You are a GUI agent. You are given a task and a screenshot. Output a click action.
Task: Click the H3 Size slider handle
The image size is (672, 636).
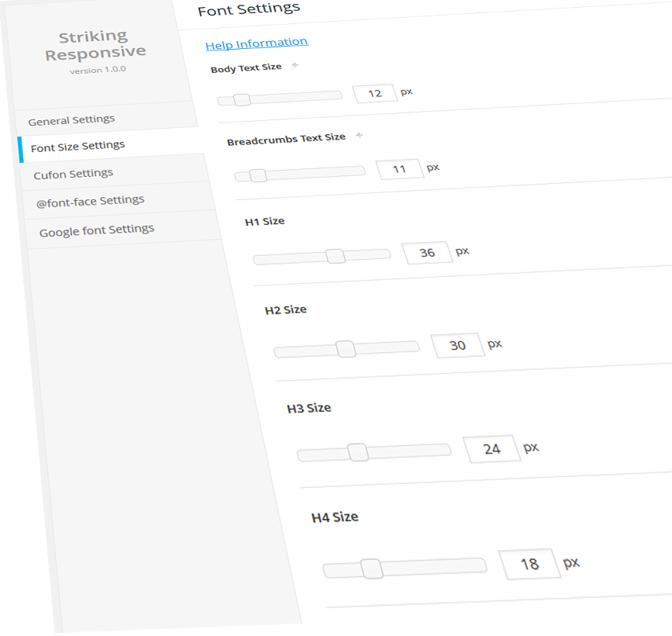click(357, 452)
